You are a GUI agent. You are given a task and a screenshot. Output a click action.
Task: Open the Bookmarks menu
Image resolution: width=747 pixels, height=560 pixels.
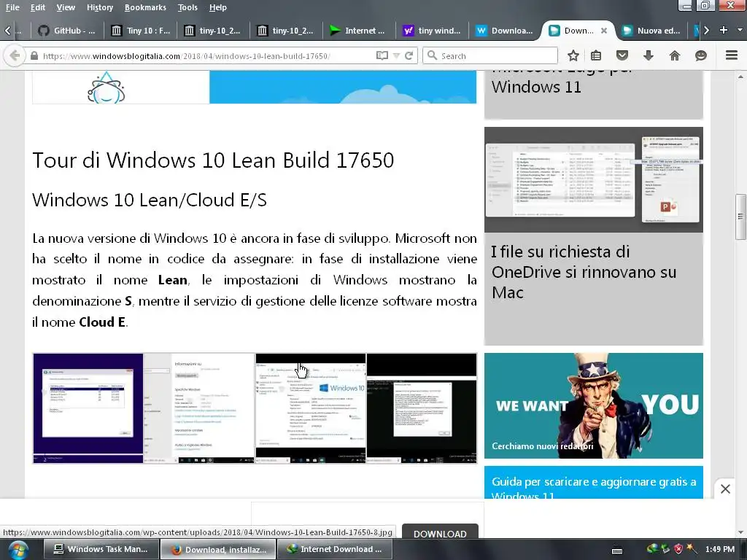(x=145, y=7)
